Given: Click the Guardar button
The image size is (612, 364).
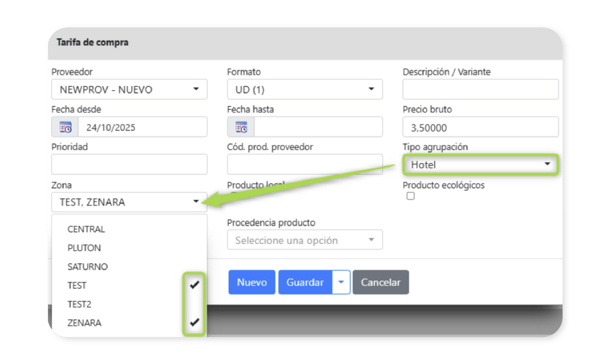Looking at the screenshot, I should click(305, 282).
